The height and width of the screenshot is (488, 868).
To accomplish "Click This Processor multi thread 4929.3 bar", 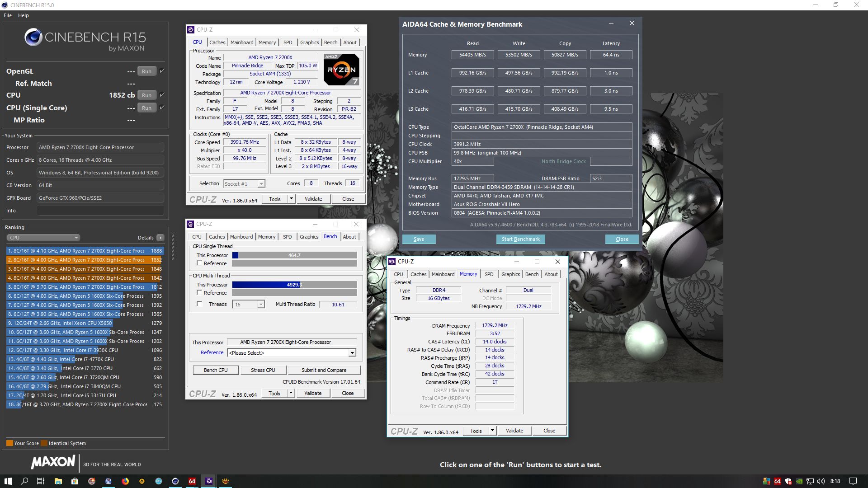I will [x=295, y=285].
